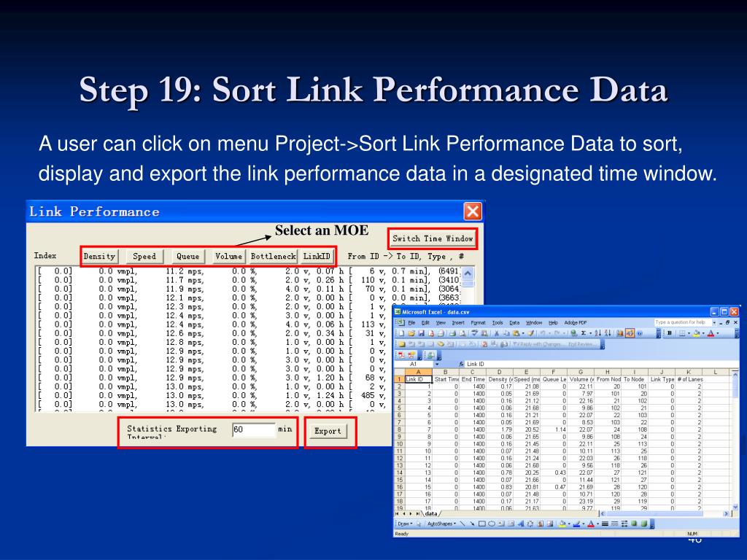Click Excel Bold icon

pyautogui.click(x=670, y=332)
